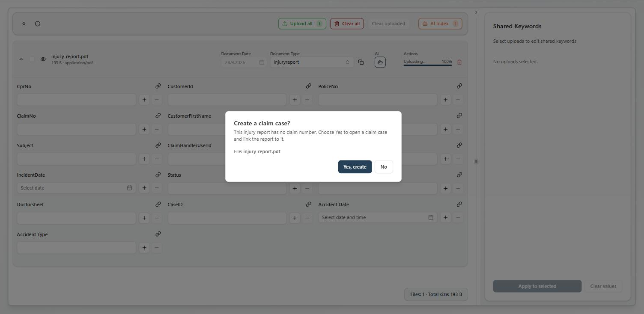Click the red Clear all button

tap(347, 24)
